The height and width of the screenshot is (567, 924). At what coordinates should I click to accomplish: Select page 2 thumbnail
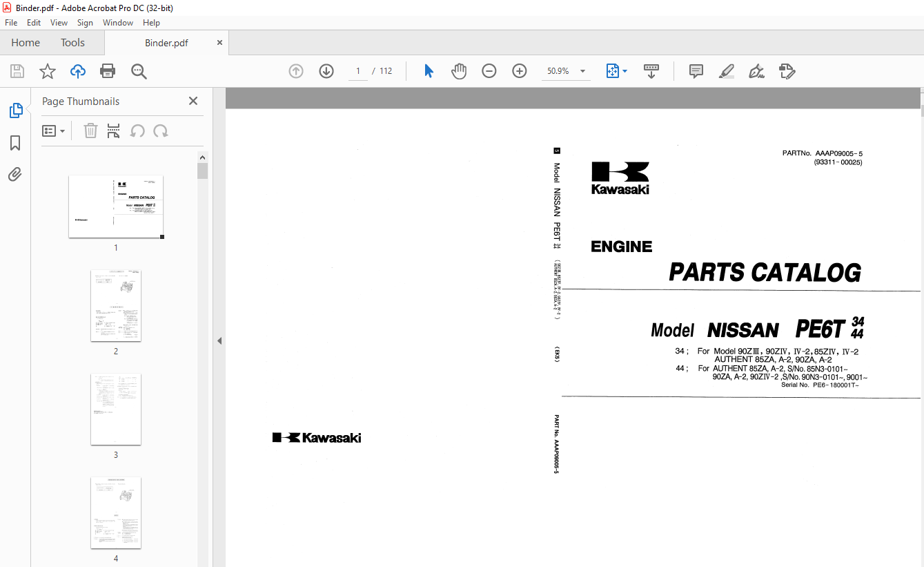click(116, 305)
